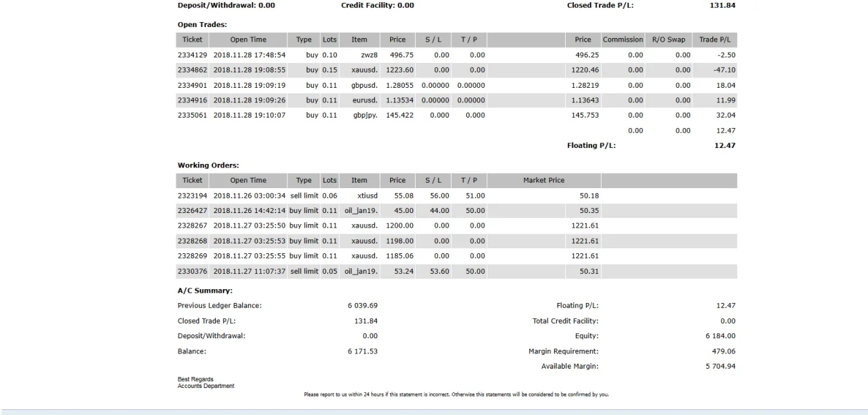Click ticket 2335061 in Open Trades

tap(192, 116)
